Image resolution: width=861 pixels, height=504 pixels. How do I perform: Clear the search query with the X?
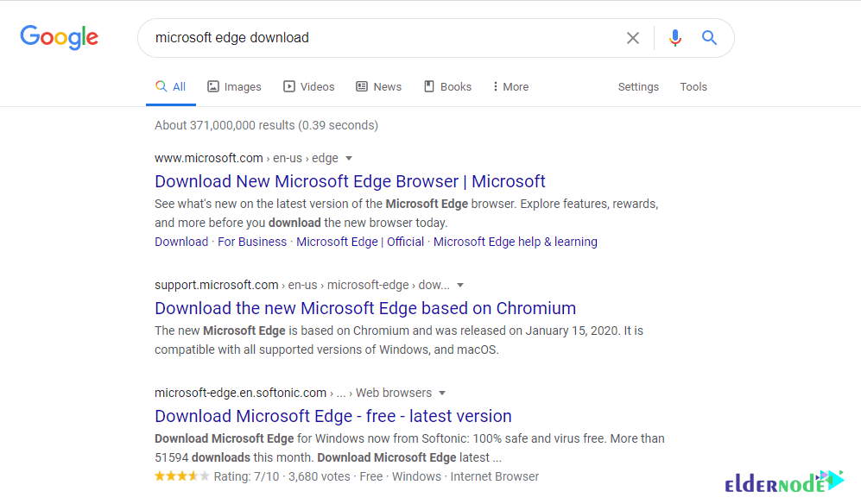click(633, 37)
